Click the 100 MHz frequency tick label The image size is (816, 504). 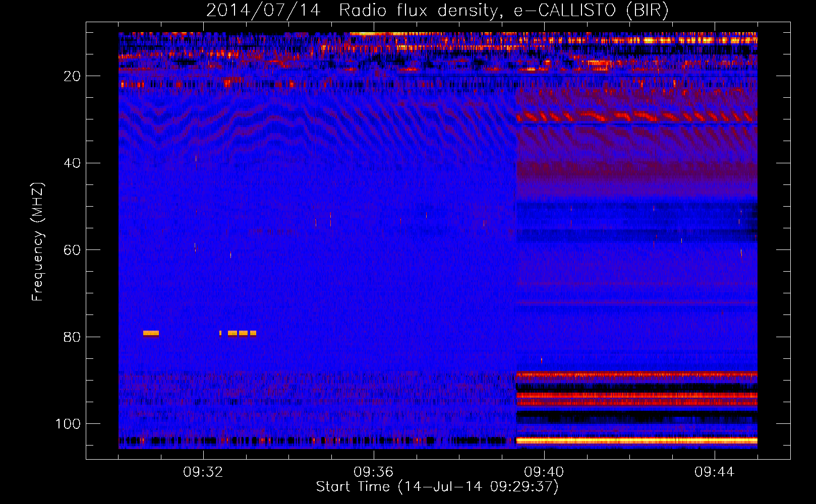(68, 424)
